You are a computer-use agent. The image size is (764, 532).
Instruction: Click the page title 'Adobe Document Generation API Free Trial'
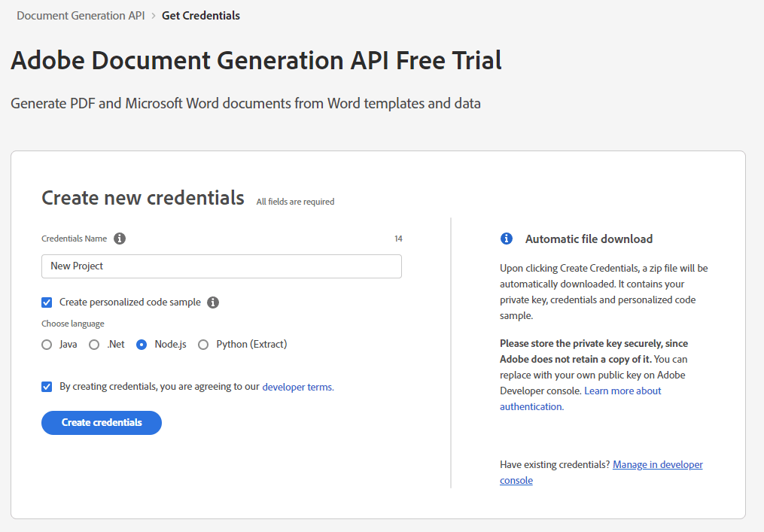(x=256, y=60)
